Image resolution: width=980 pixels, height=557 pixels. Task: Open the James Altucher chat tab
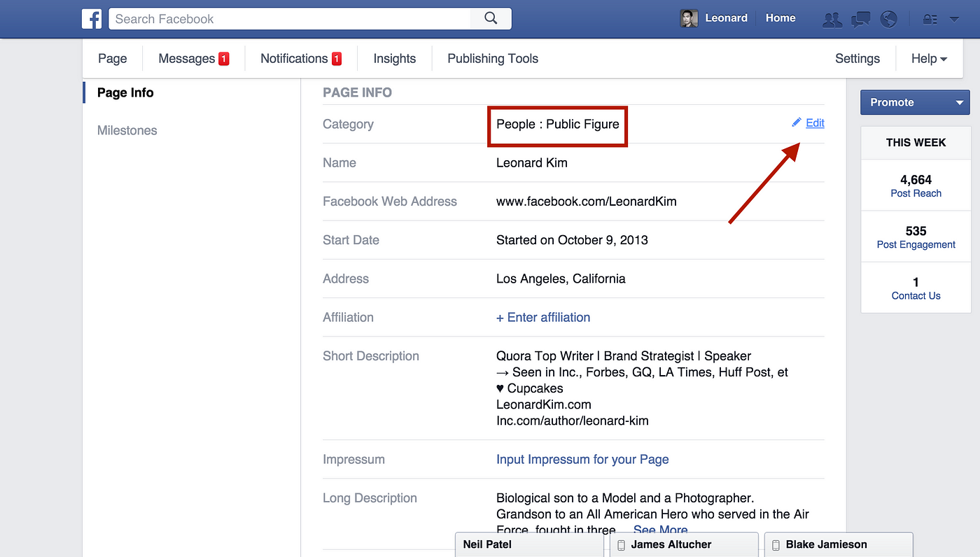(x=684, y=544)
